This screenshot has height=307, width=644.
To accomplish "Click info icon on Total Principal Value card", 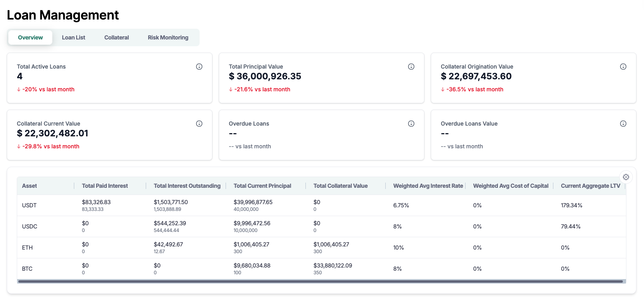I will pyautogui.click(x=411, y=67).
